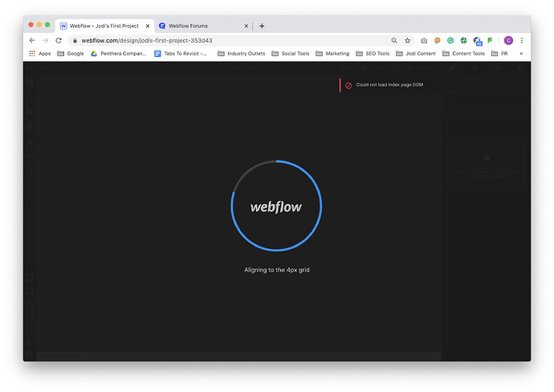The image size is (554, 392).
Task: Close the Jodi's First Project tab
Action: [148, 26]
